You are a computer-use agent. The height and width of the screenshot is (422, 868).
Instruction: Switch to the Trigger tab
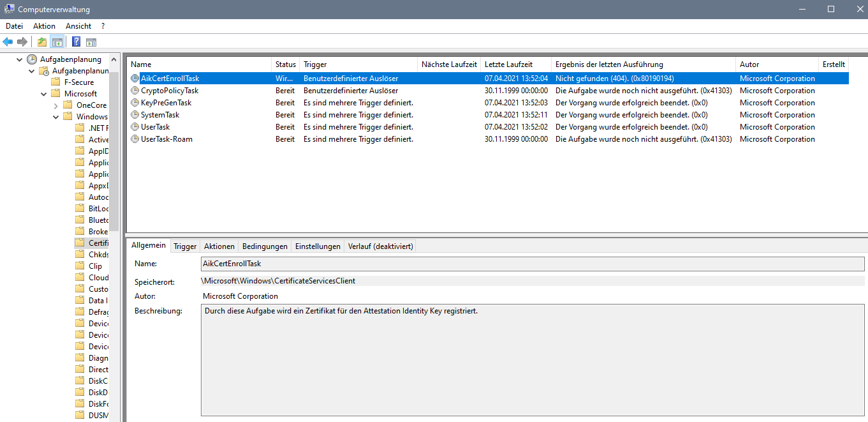[185, 246]
